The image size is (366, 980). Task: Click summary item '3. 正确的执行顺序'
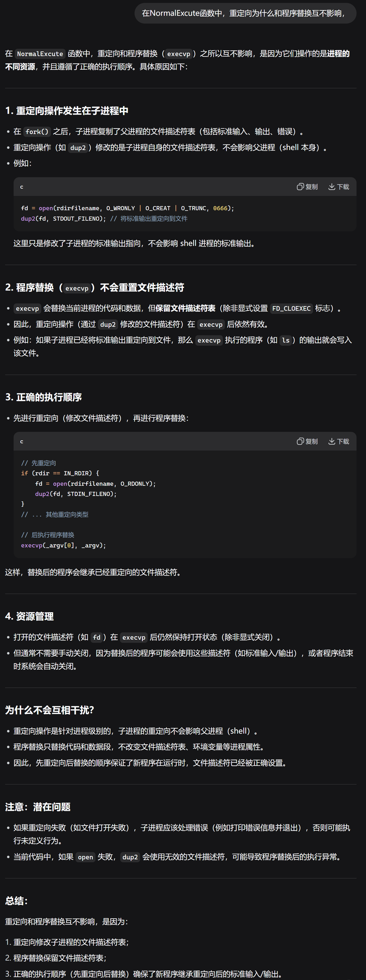point(144,974)
